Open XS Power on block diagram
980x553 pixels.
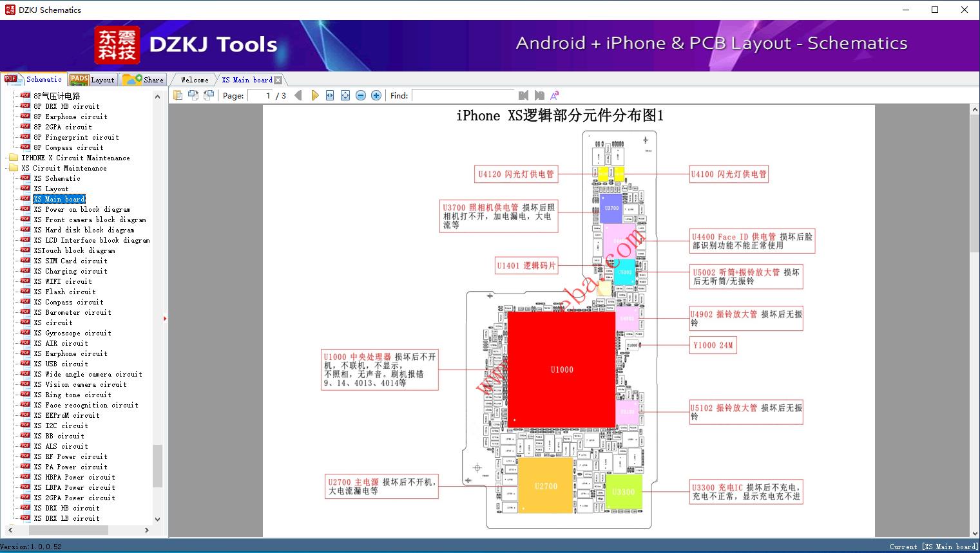point(82,209)
